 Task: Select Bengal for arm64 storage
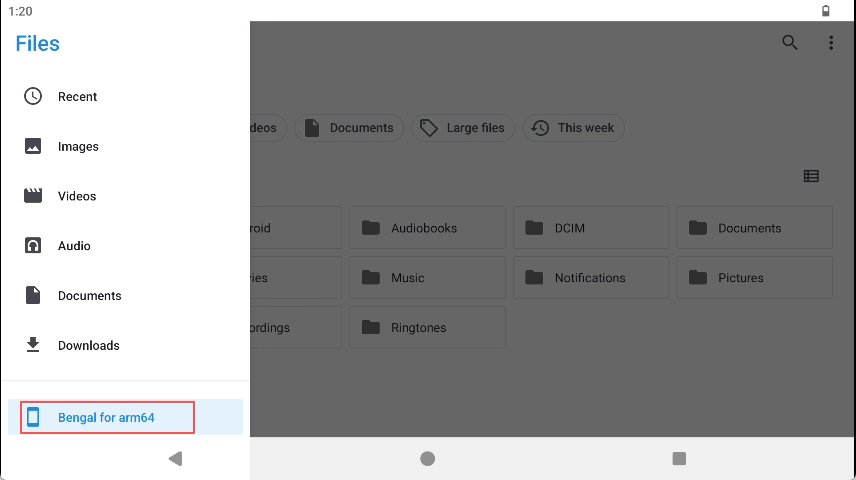click(106, 417)
